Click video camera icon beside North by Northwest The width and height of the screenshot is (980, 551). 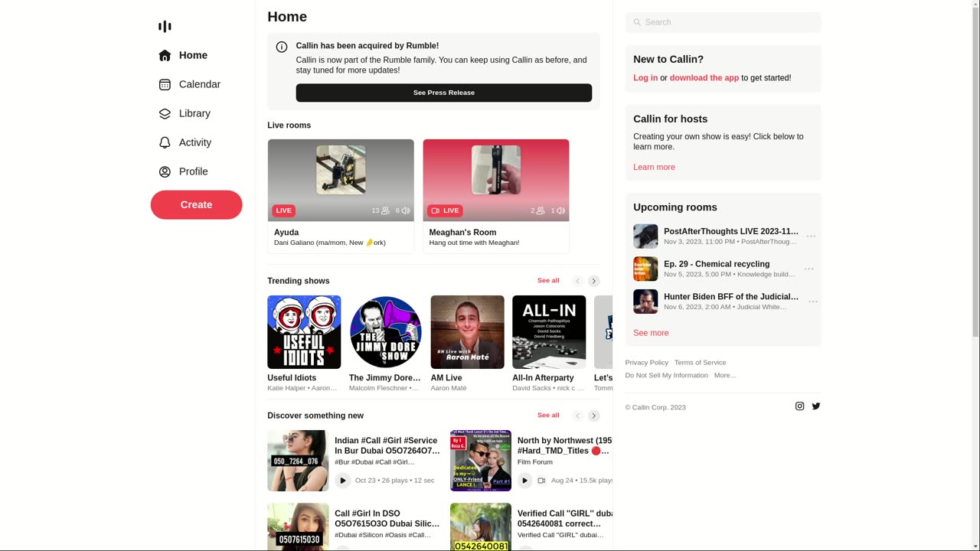click(541, 481)
